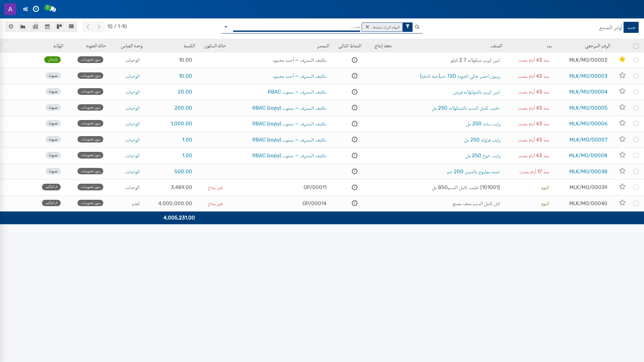Open activity clock for MLK/MO/00005
The width and height of the screenshot is (644, 362).
[x=355, y=108]
